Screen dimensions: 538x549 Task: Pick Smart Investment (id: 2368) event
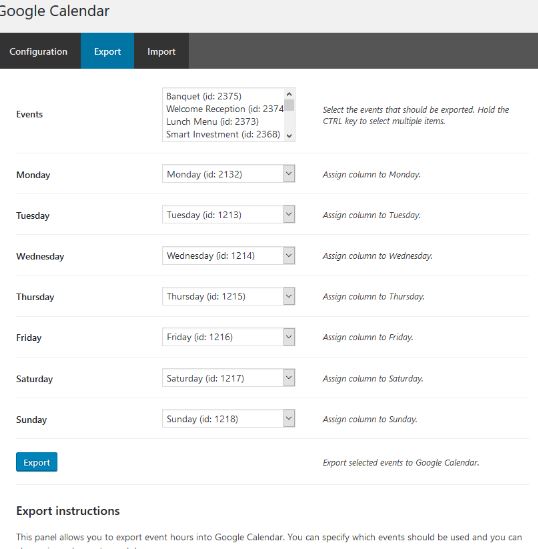coord(223,134)
